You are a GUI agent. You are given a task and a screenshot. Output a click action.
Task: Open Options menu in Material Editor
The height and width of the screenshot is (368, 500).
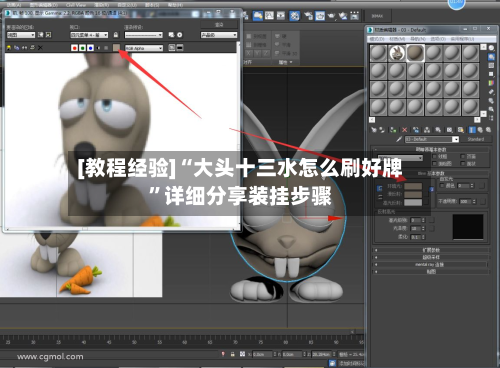tap(438, 39)
